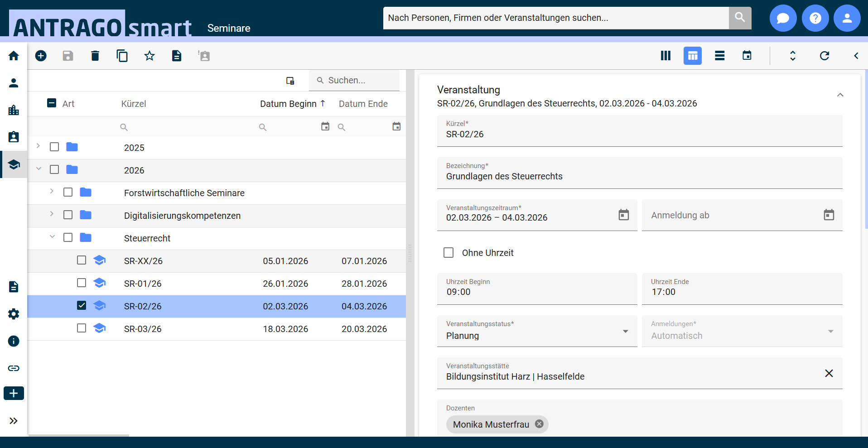This screenshot has width=868, height=448.
Task: Click the duplicate copy icon in toolbar
Action: pyautogui.click(x=122, y=56)
